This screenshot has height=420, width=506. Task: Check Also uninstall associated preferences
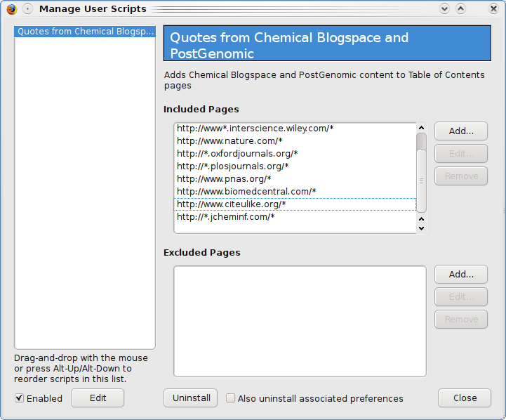[x=231, y=398]
